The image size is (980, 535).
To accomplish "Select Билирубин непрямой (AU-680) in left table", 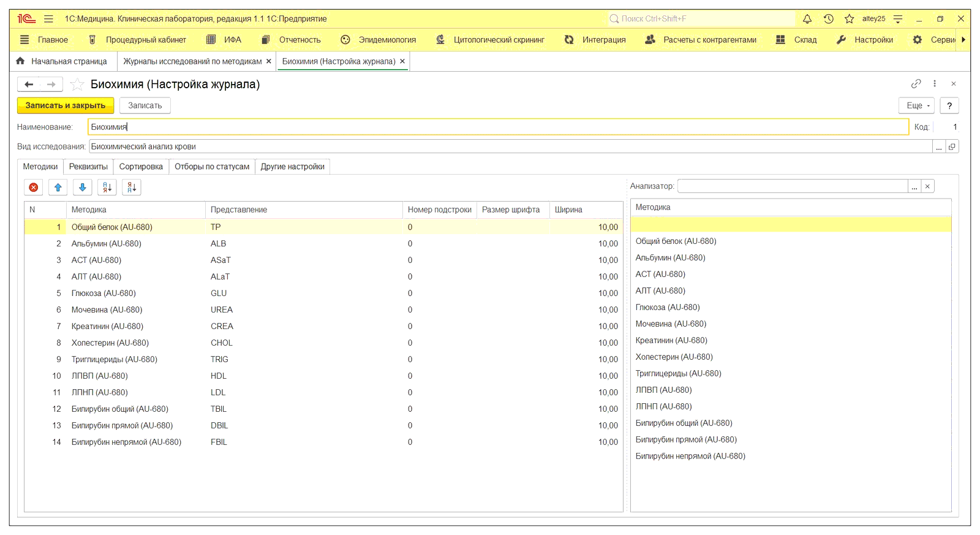I will pos(323,442).
